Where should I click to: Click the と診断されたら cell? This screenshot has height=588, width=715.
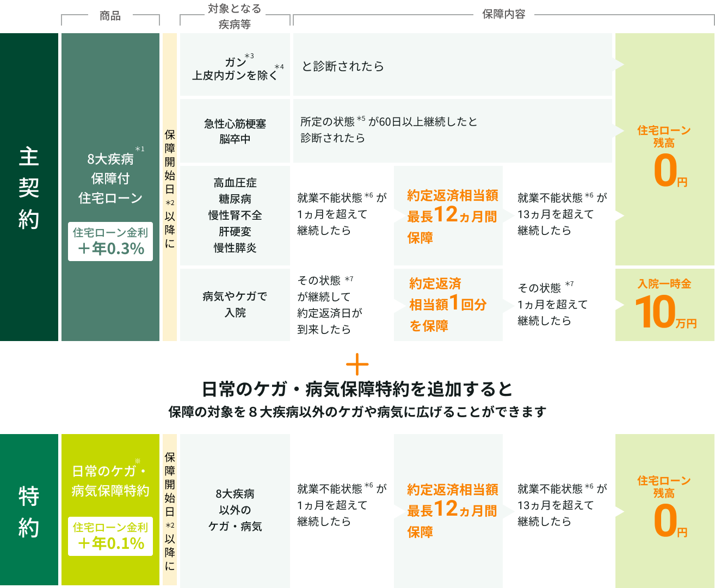[453, 65]
